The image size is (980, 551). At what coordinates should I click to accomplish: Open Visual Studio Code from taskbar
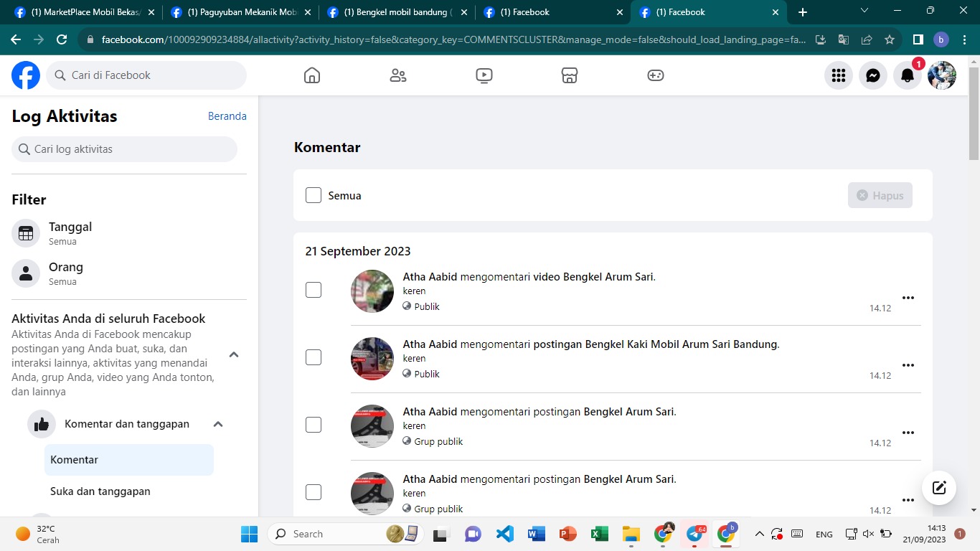[x=505, y=534]
